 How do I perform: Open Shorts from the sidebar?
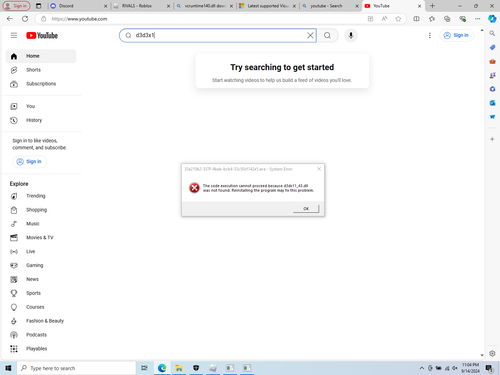coord(41,70)
